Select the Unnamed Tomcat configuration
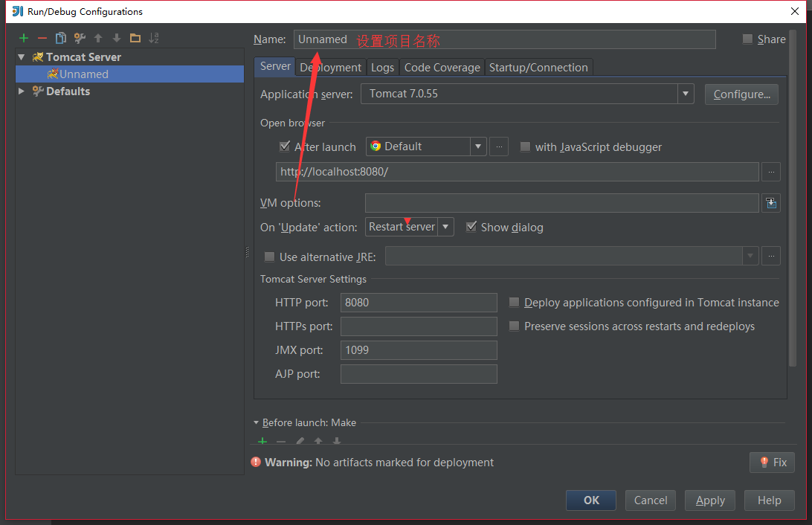The width and height of the screenshot is (812, 525). click(x=129, y=74)
